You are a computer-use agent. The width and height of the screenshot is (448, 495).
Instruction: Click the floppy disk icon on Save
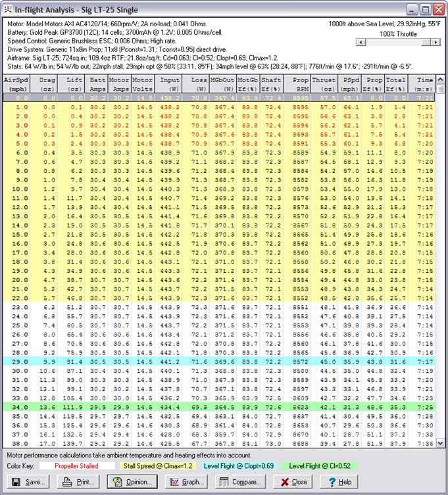[x=16, y=482]
